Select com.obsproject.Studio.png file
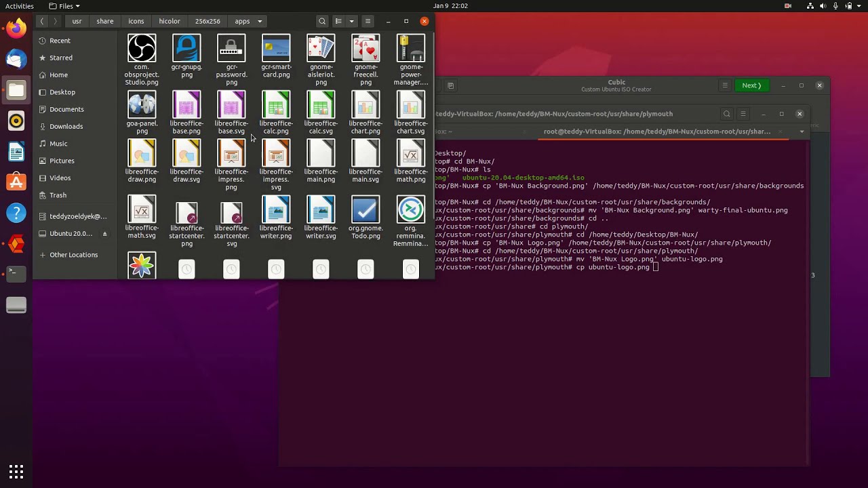868x488 pixels. [142, 60]
